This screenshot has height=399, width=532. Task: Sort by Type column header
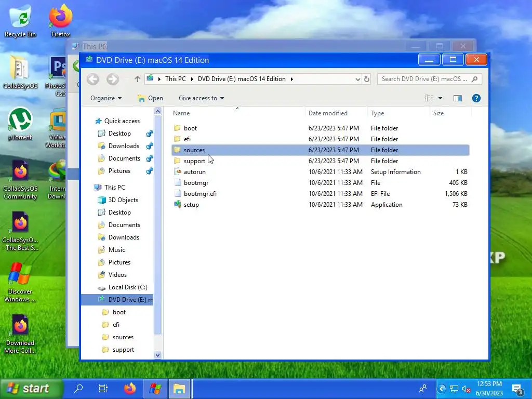377,113
